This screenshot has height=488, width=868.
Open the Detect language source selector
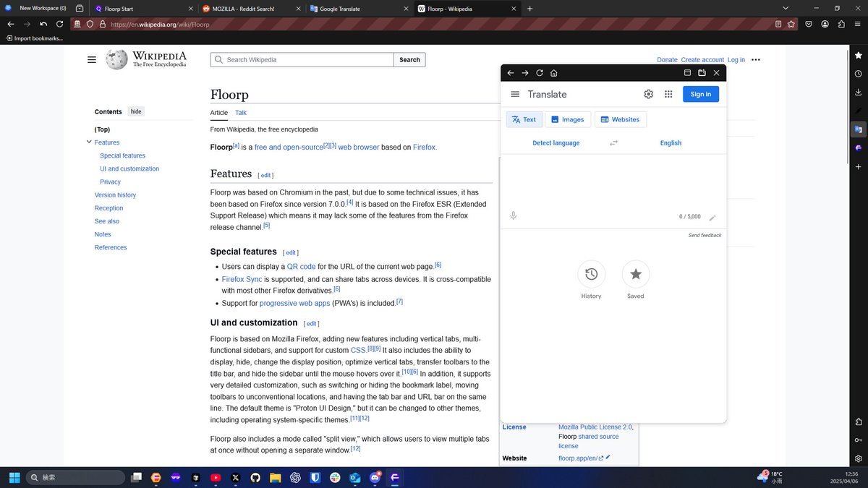click(556, 143)
